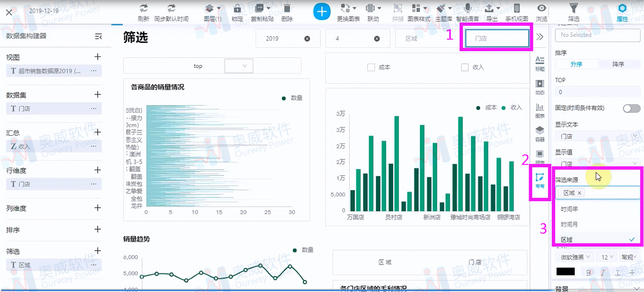The image size is (644, 292).
Task: Choose 时间年 in filter source list
Action: [x=570, y=209]
